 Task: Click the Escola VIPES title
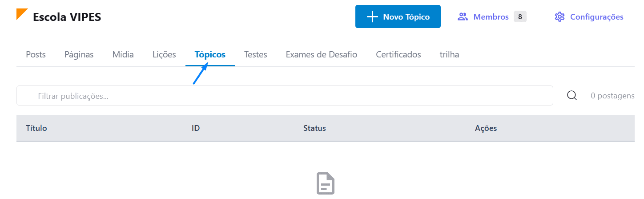coord(67,17)
